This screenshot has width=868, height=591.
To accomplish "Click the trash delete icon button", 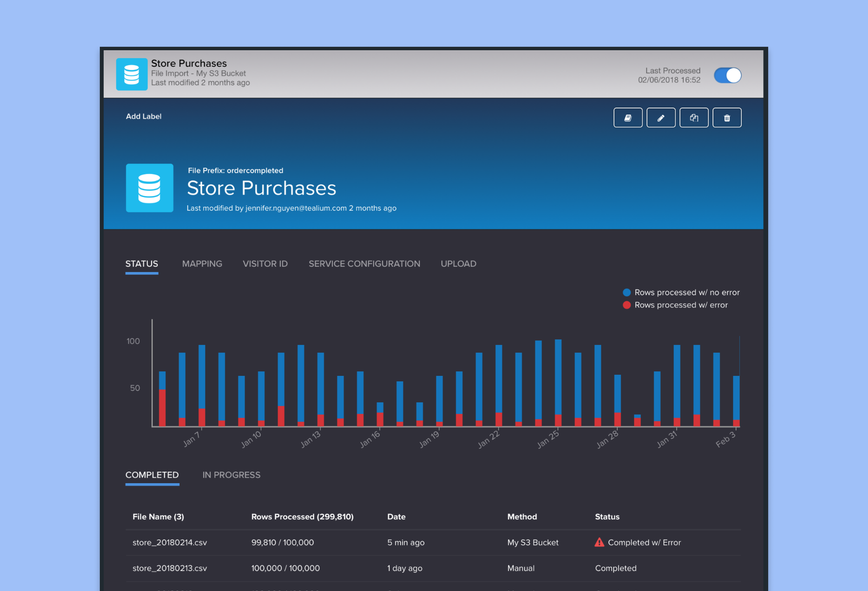I will click(726, 118).
